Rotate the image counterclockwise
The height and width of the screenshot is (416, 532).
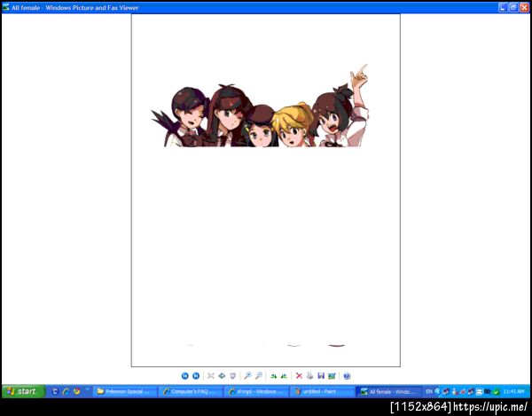[284, 375]
